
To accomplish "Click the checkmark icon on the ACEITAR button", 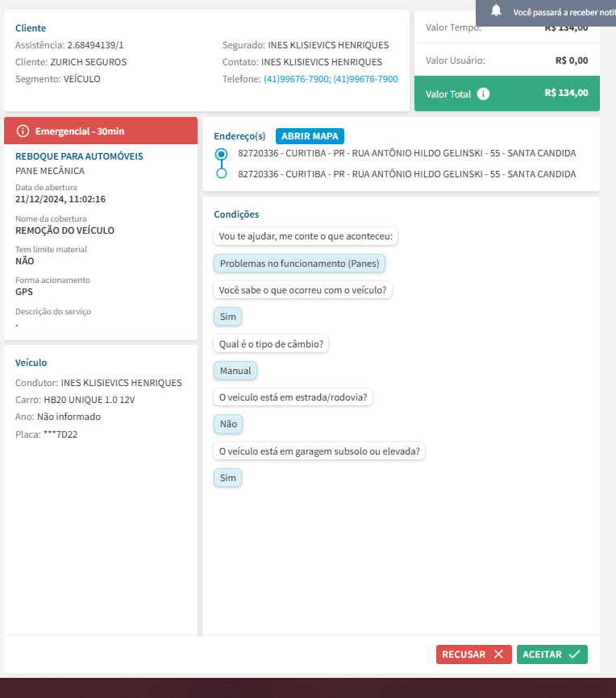I will click(x=575, y=654).
